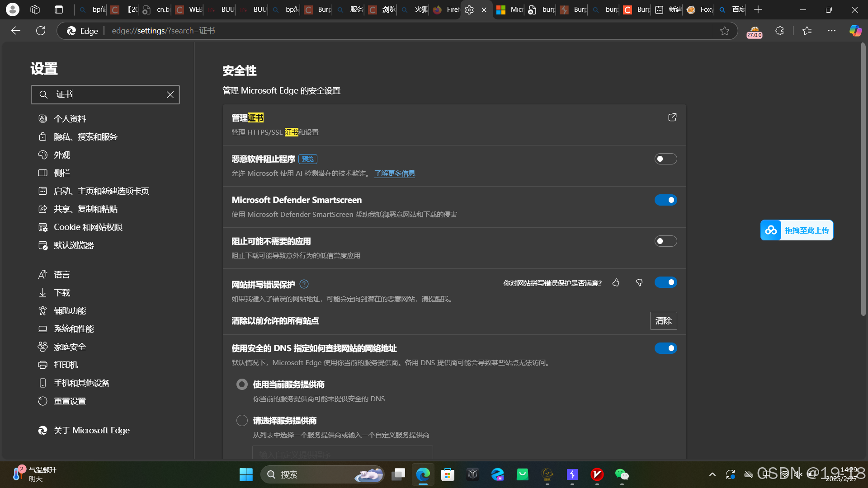Go to Cookie and site permissions section
The height and width of the screenshot is (488, 868).
pyautogui.click(x=88, y=227)
